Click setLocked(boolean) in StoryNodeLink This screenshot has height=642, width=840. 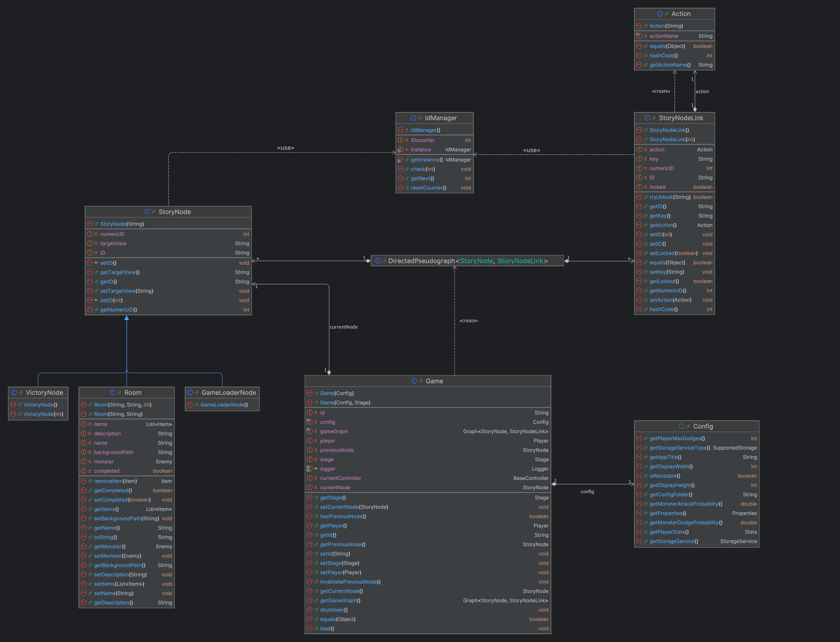point(674,253)
